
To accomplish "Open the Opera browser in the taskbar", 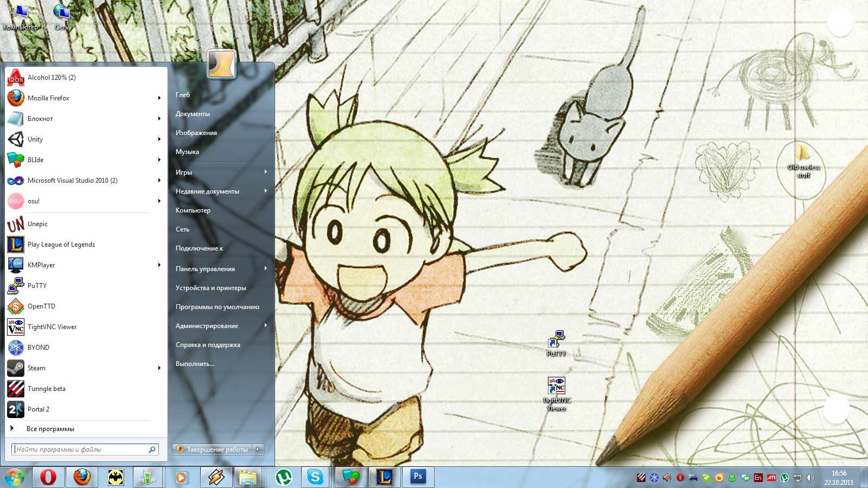I will coord(48,477).
